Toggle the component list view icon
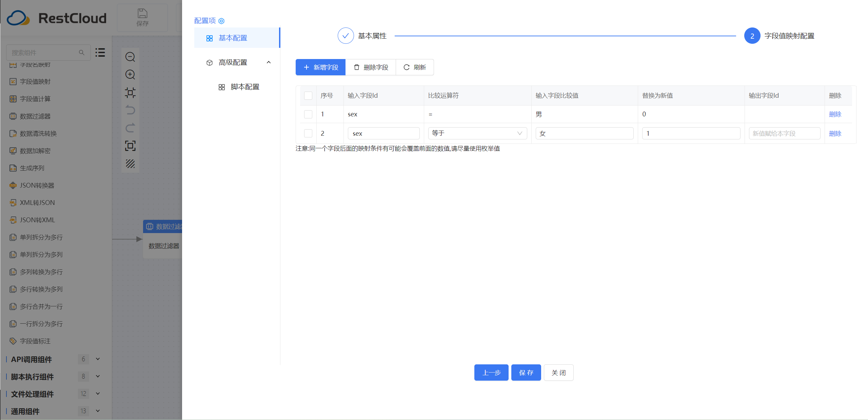This screenshot has width=868, height=420. pos(100,53)
